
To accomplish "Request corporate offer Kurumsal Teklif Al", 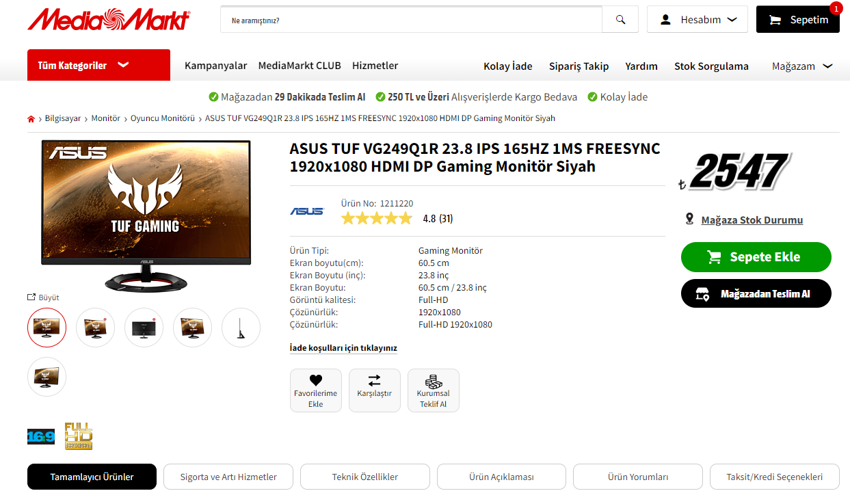I will click(433, 390).
